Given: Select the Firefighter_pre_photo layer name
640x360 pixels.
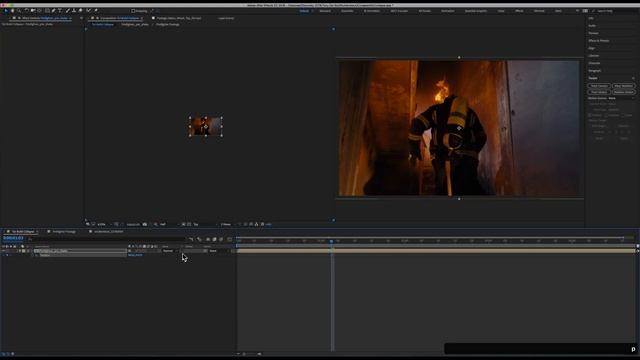Looking at the screenshot, I should (54, 251).
